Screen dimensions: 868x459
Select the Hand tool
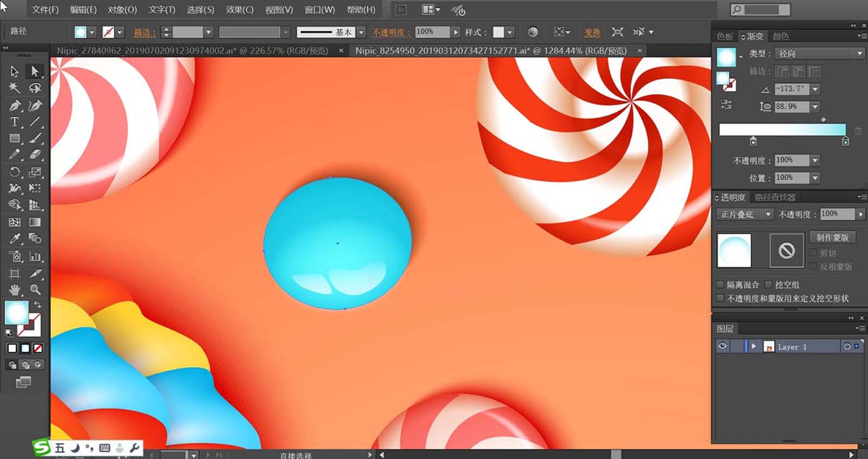(14, 290)
